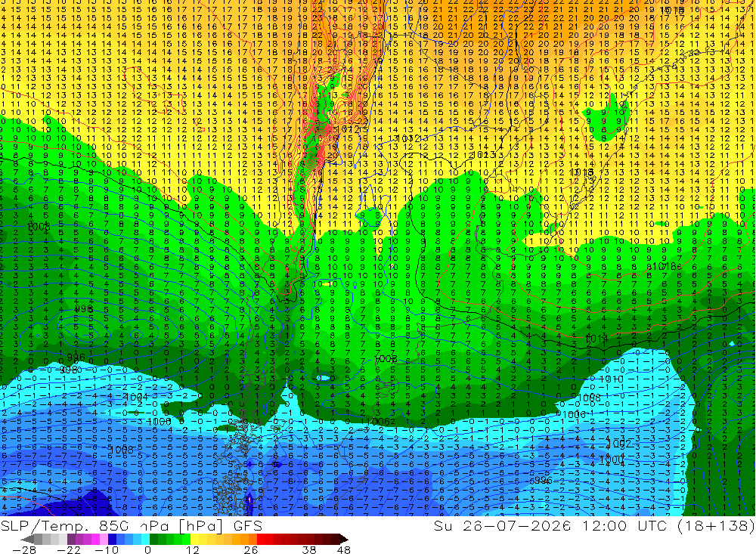Select the bright red swatch in the temperature legend
The height and width of the screenshot is (554, 756).
pyautogui.click(x=261, y=539)
